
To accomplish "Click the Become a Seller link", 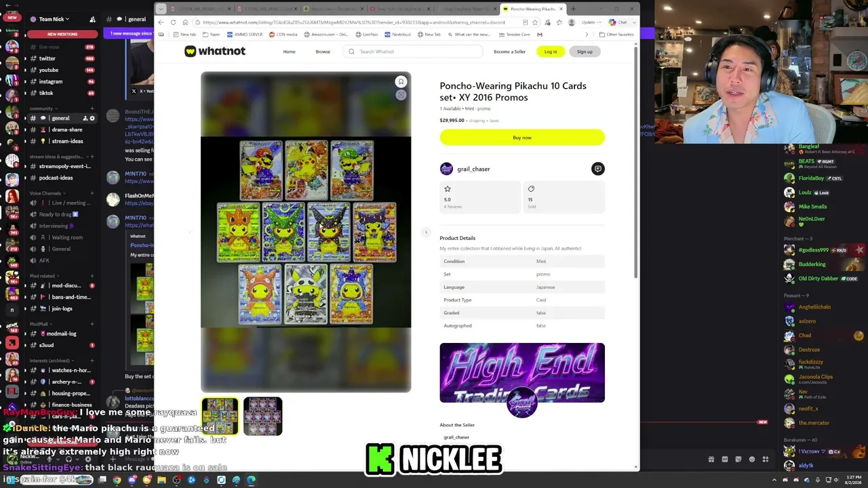I will pyautogui.click(x=509, y=52).
